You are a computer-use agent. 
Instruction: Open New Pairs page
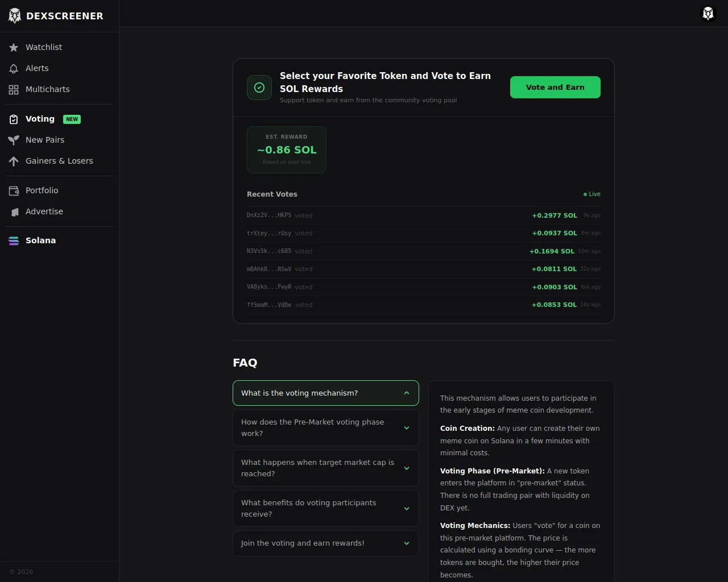click(x=59, y=140)
